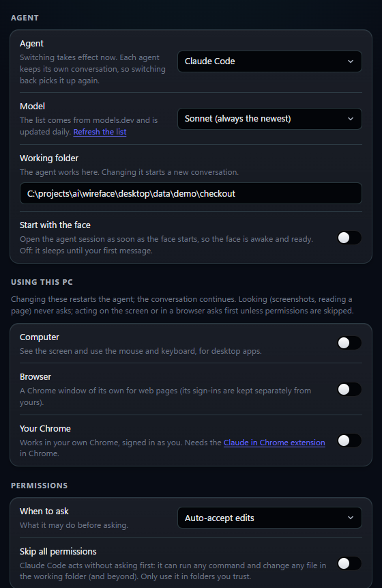Click the AGENT section heading
Image resolution: width=382 pixels, height=588 pixels.
(x=25, y=18)
